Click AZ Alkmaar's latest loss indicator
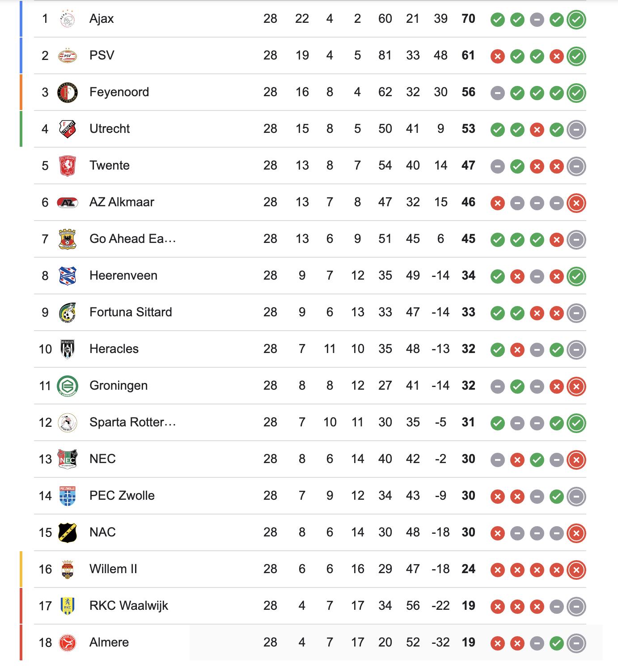 coord(576,203)
